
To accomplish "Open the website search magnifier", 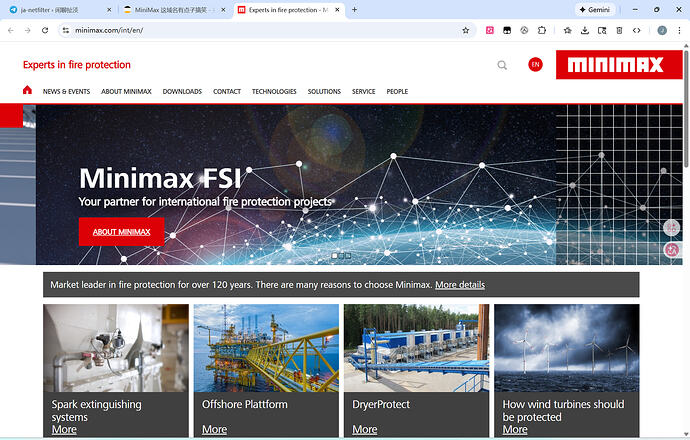I will pyautogui.click(x=502, y=65).
